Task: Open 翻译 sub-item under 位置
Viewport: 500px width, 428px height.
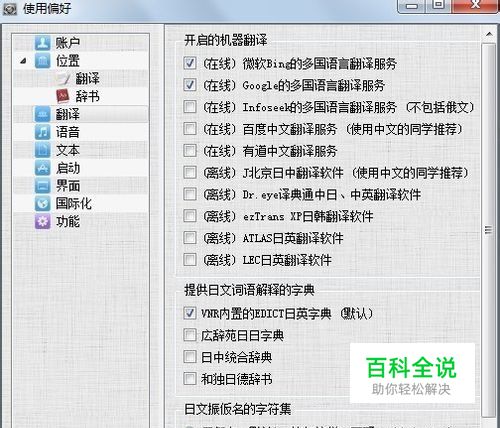Action: [x=87, y=79]
